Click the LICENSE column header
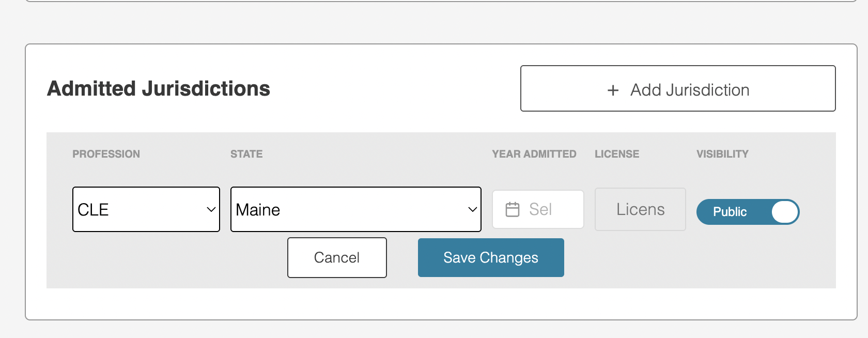Screen dimensions: 868x338 coord(617,154)
